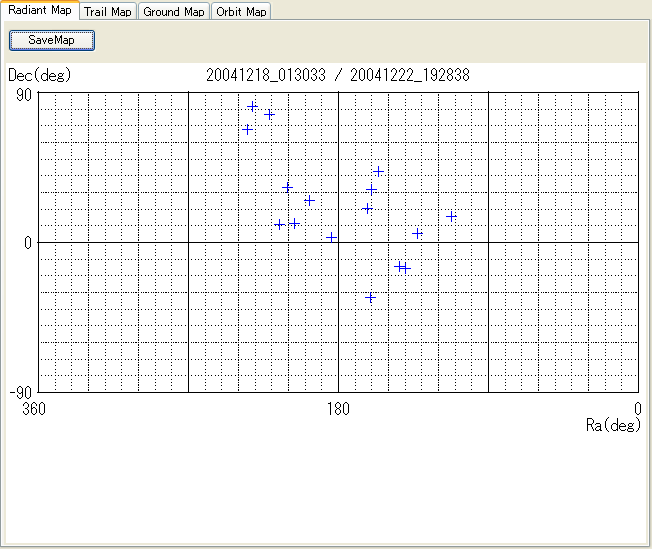Select the rightmost black cross marker
Image resolution: width=652 pixels, height=549 pixels.
click(x=418, y=233)
